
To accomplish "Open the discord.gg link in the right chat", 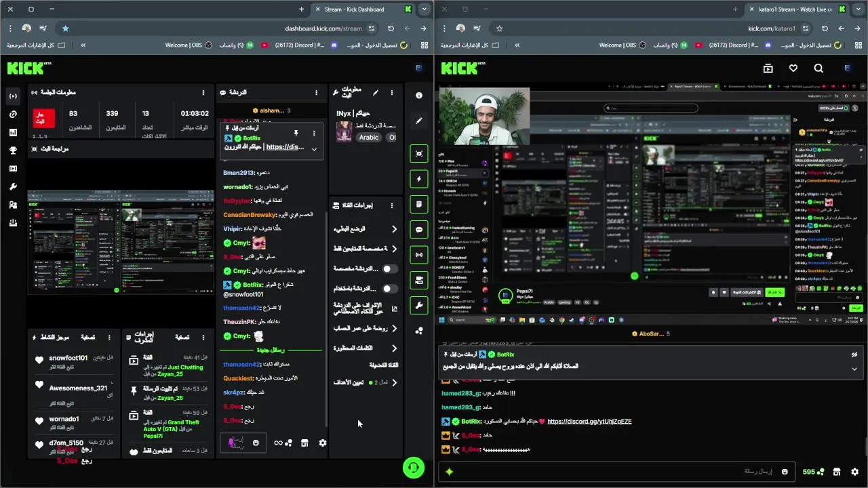I will [589, 422].
